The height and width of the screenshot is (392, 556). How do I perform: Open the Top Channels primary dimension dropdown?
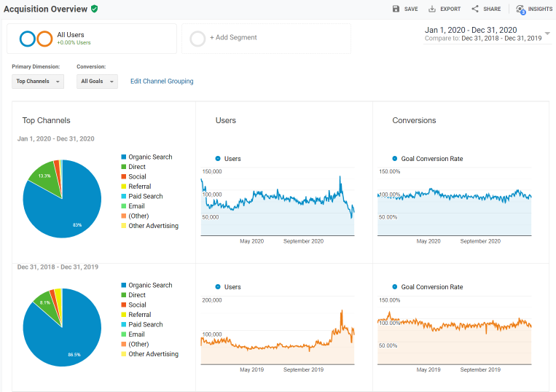tap(38, 82)
